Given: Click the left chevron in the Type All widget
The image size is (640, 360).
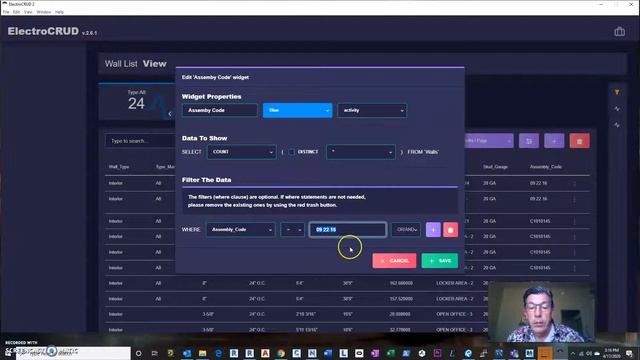Looking at the screenshot, I should [x=170, y=114].
